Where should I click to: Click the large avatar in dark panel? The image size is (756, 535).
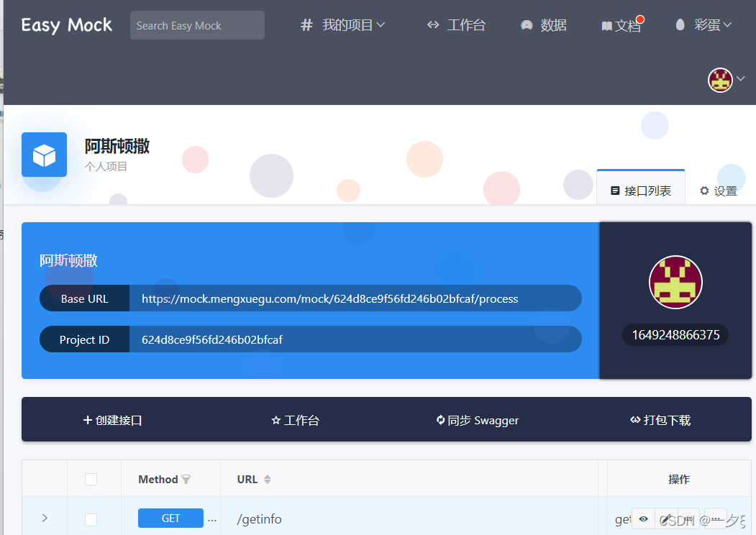[x=675, y=283]
